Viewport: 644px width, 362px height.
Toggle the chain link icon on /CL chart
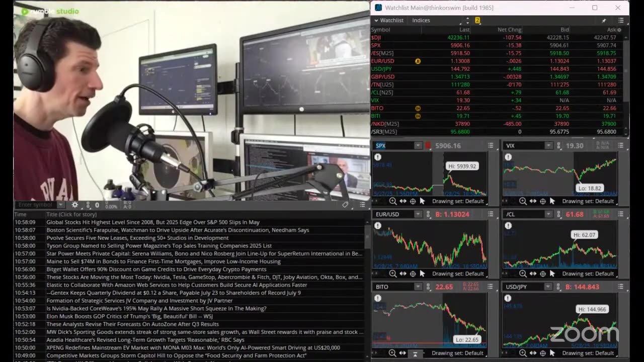pyautogui.click(x=559, y=214)
